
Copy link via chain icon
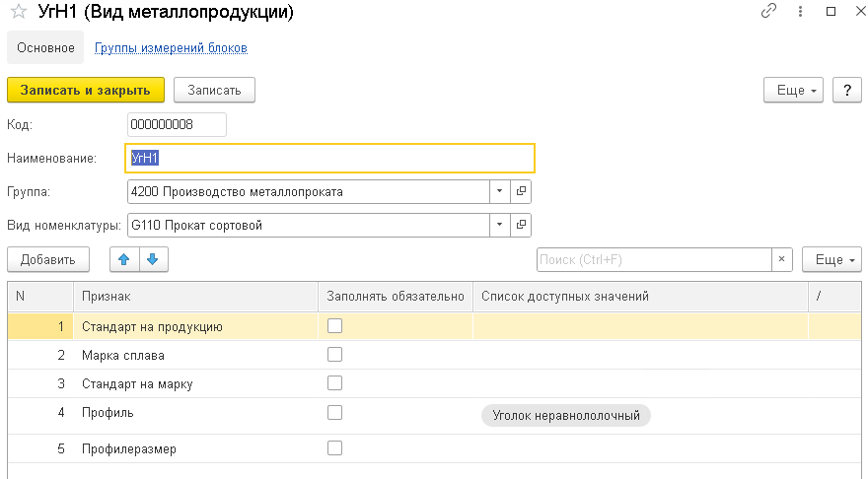[769, 11]
